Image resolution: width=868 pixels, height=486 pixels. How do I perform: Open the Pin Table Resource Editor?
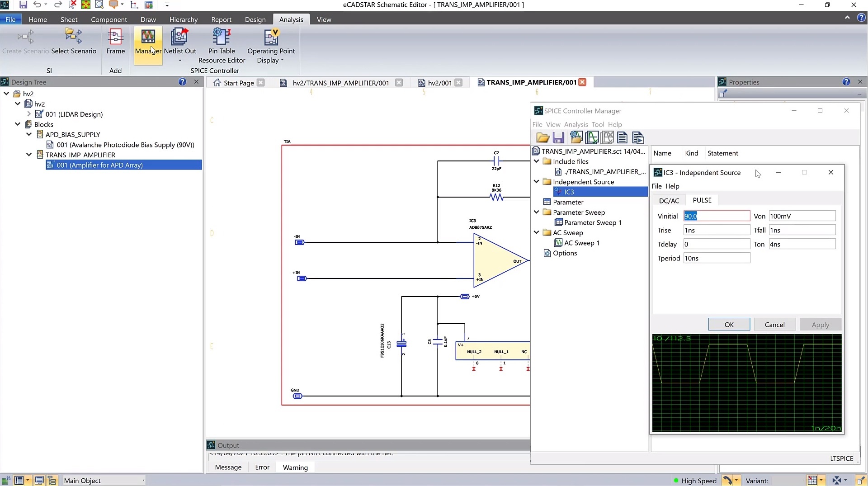coord(221,43)
